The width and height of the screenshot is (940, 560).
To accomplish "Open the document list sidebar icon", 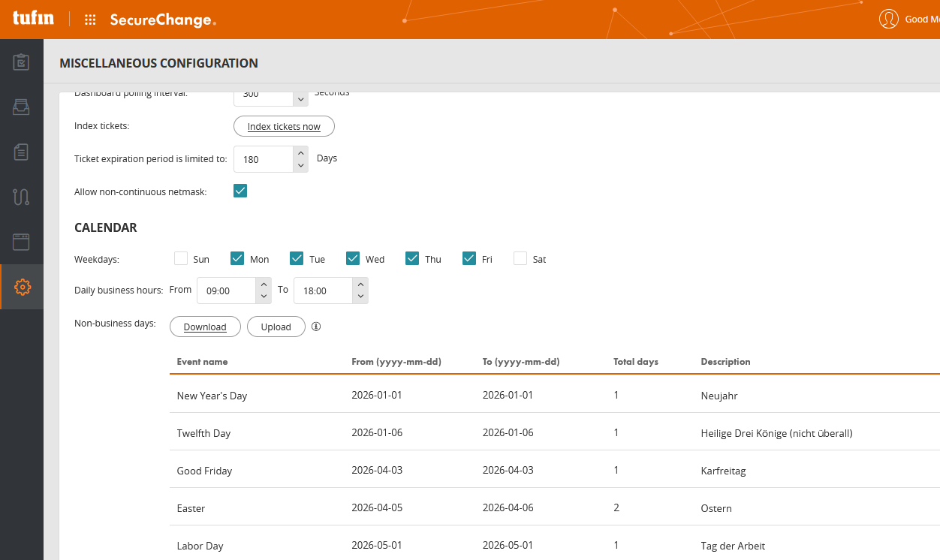I will pos(21,152).
